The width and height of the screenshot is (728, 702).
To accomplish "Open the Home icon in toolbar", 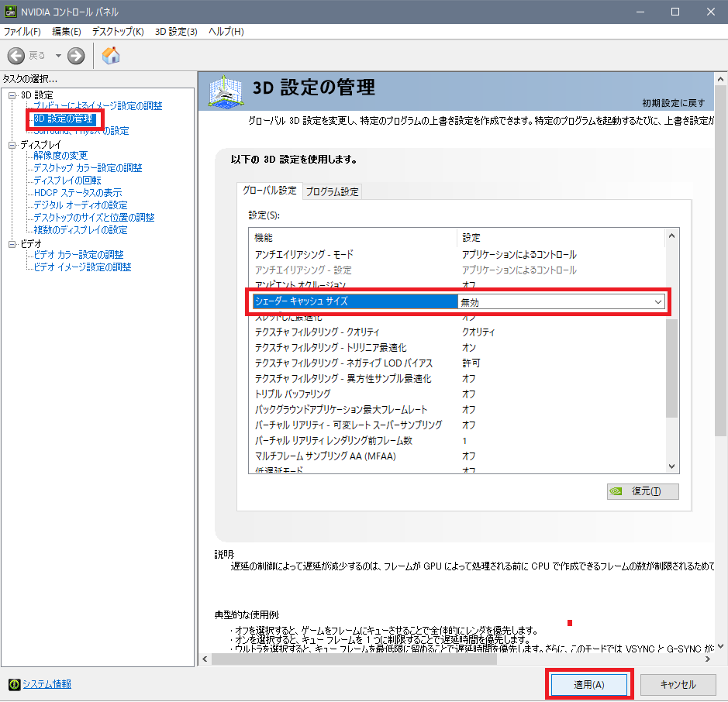I will click(x=111, y=56).
